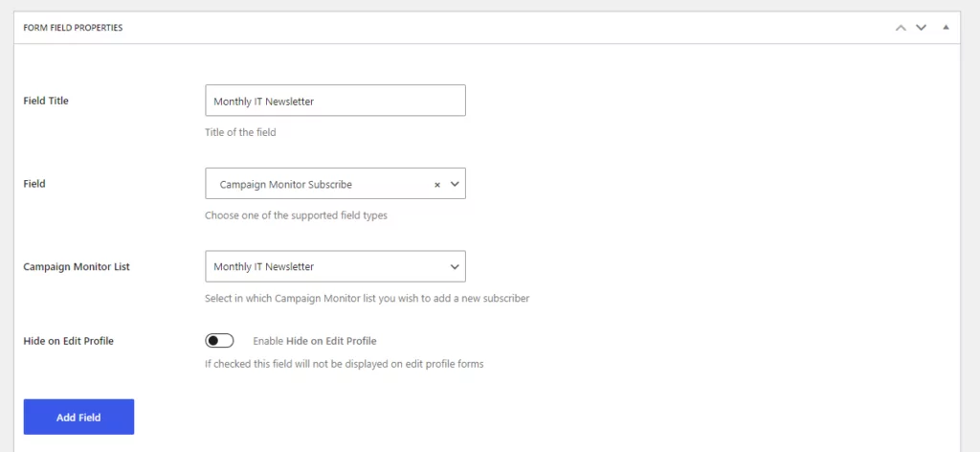Focus the Field Title text input

pos(335,102)
